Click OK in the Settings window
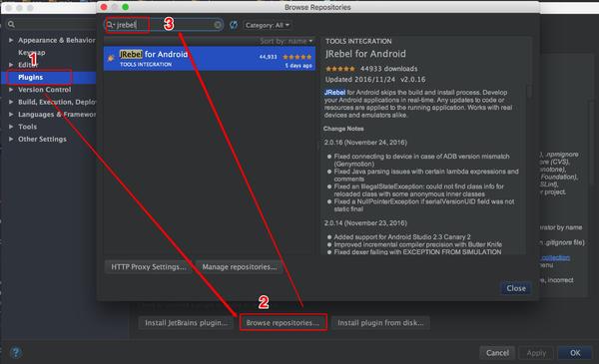Viewport: 599px width, 364px height. [575, 353]
